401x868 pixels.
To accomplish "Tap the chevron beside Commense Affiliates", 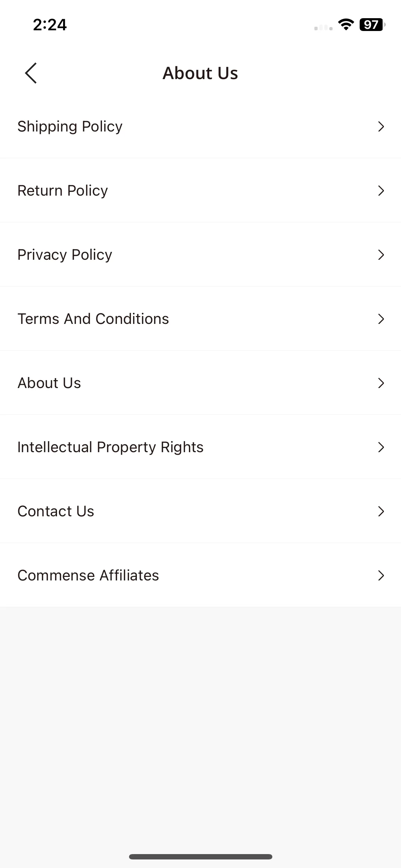I will [381, 575].
